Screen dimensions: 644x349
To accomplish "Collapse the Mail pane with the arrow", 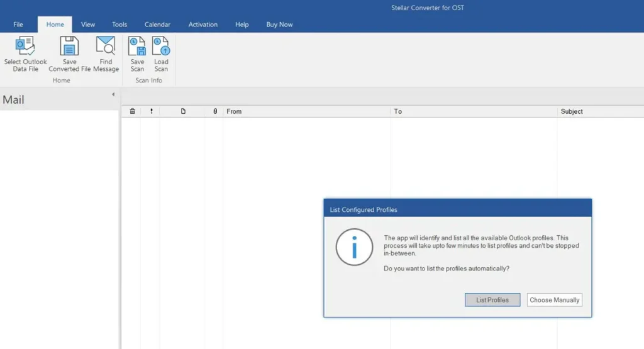I will (113, 94).
